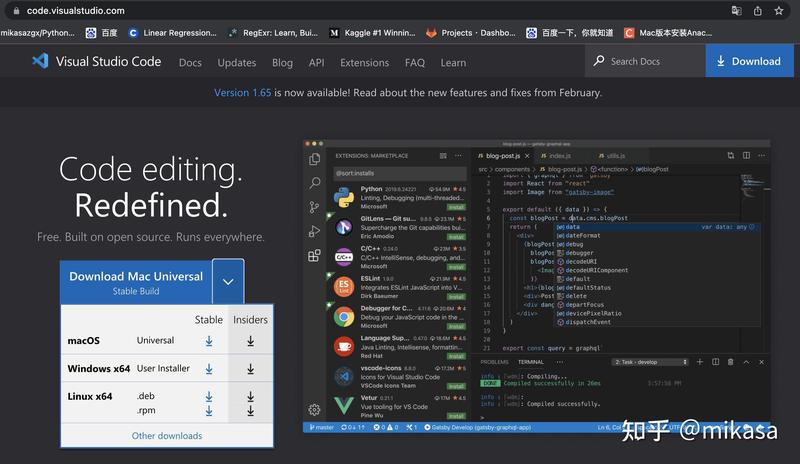The image size is (800, 464).
Task: Open the FAQ navigation item
Action: (x=415, y=62)
